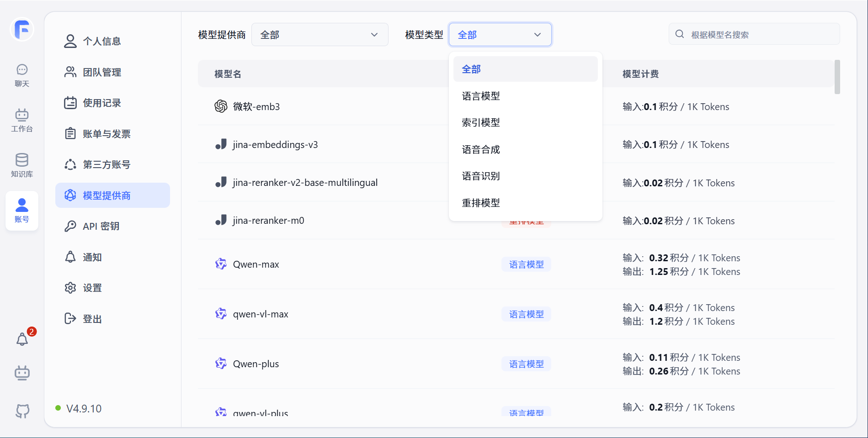The width and height of the screenshot is (868, 438).
Task: Click the Qwen icon of Qwen-max
Action: click(221, 264)
